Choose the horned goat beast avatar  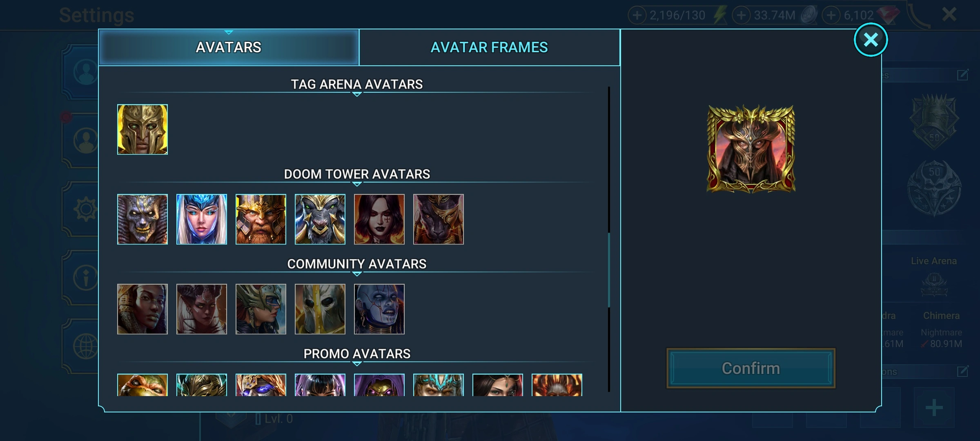pyautogui.click(x=320, y=219)
